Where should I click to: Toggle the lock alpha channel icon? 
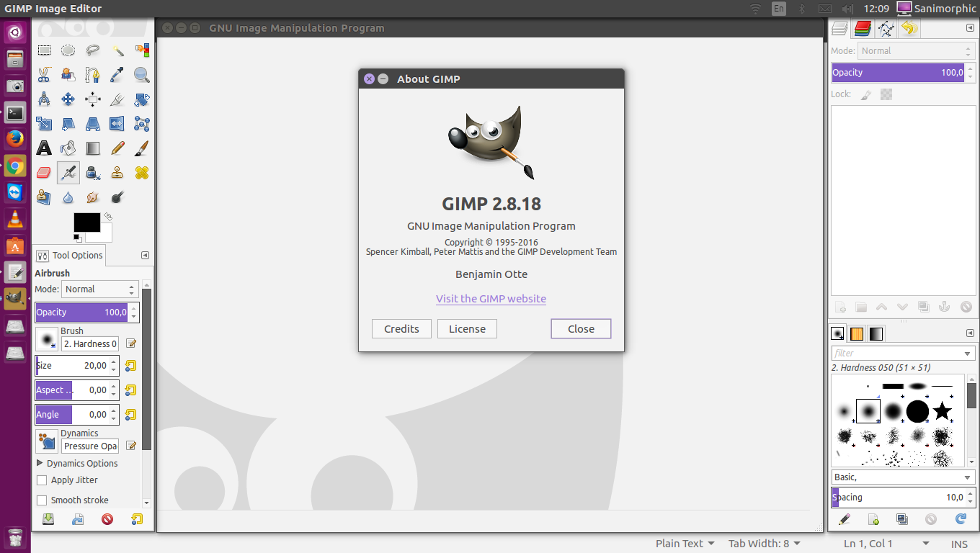coord(886,94)
